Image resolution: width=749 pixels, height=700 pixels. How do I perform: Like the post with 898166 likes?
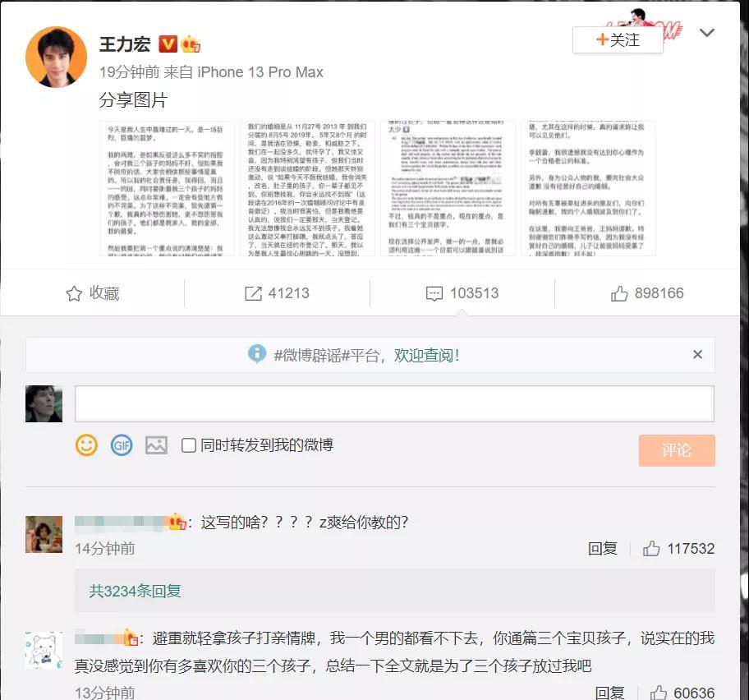[x=647, y=293]
